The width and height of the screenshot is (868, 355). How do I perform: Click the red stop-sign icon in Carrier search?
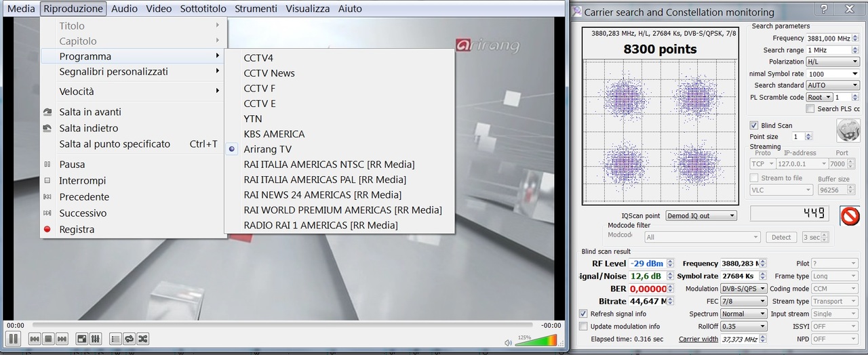850,215
